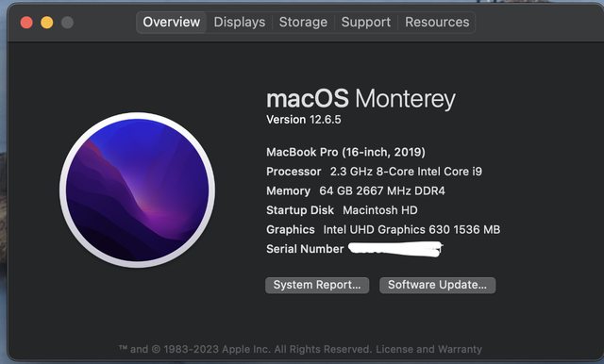Select the Overview tab
The height and width of the screenshot is (364, 604).
(172, 22)
